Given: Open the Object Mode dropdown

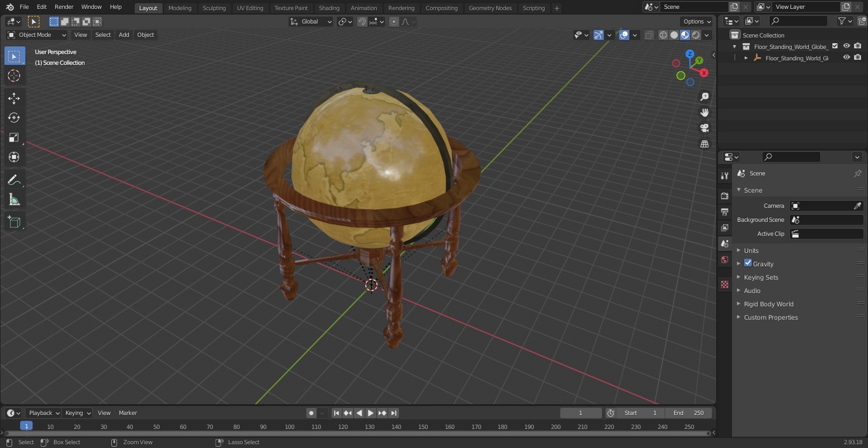Looking at the screenshot, I should 37,35.
